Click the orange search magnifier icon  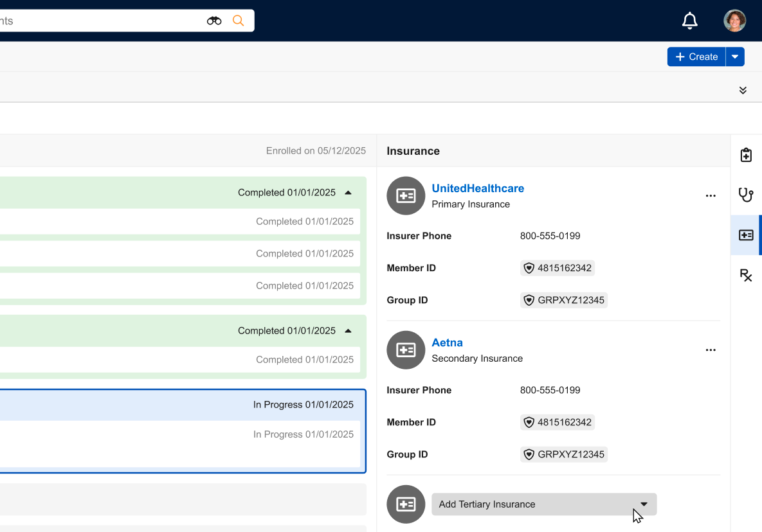238,21
